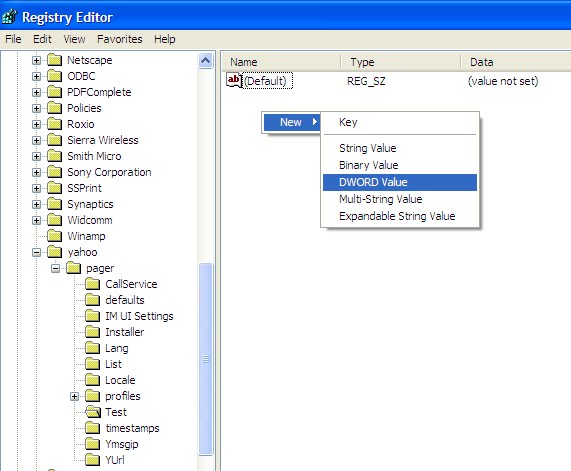Expand the Synaptics key
Screen dimensions: 571x471
coord(36,204)
